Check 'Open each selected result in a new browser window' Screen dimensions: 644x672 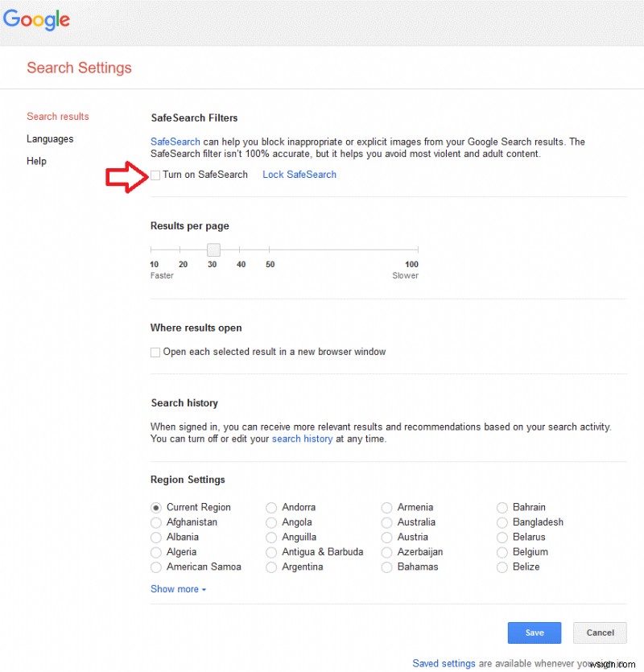point(155,352)
